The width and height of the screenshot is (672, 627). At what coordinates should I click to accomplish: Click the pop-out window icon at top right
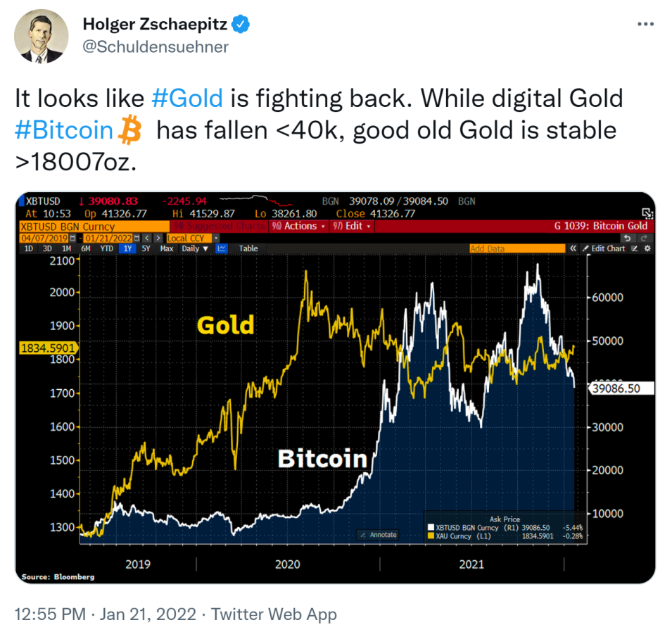click(x=647, y=213)
